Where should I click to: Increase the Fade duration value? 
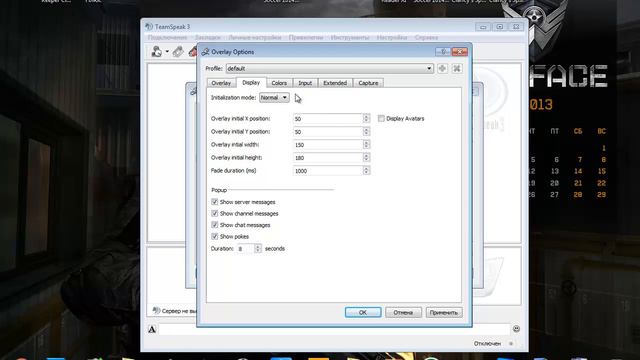point(366,169)
